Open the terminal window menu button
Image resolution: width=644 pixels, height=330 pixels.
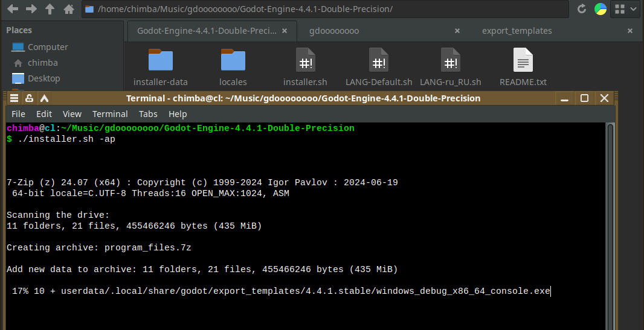(14, 98)
